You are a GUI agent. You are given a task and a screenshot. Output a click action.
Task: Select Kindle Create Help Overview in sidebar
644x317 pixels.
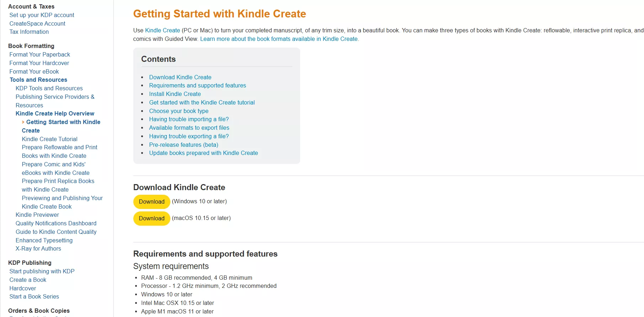(x=55, y=113)
